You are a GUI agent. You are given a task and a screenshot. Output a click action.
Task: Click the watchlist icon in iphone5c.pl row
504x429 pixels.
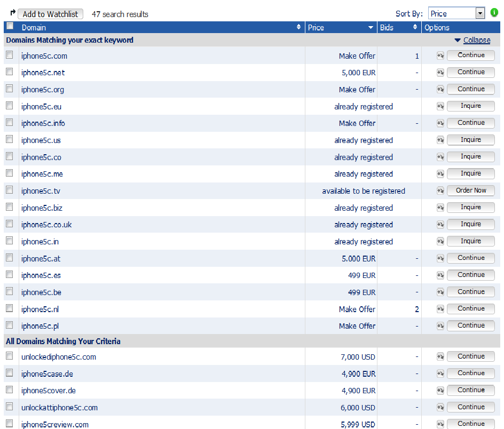(x=440, y=326)
